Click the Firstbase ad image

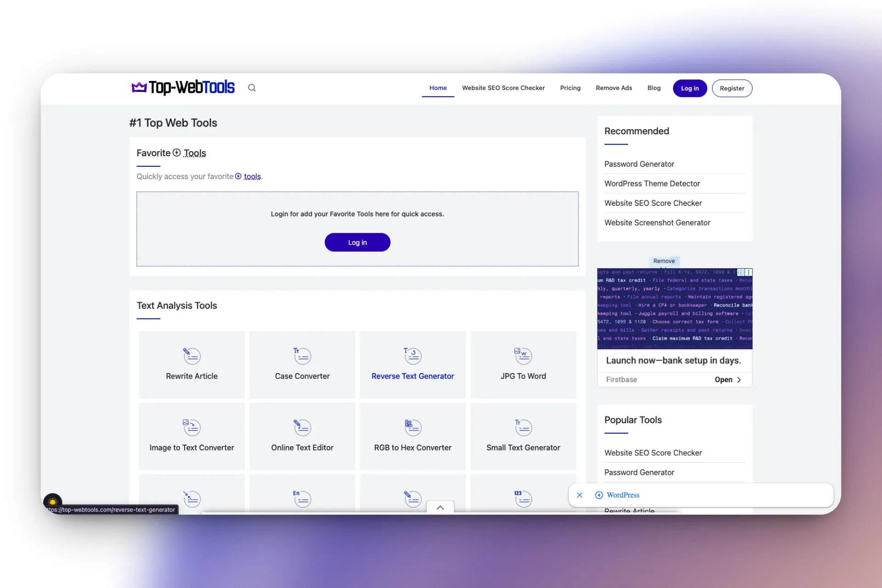click(674, 309)
